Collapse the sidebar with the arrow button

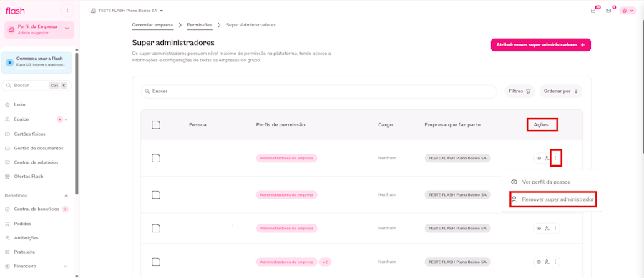(x=67, y=11)
